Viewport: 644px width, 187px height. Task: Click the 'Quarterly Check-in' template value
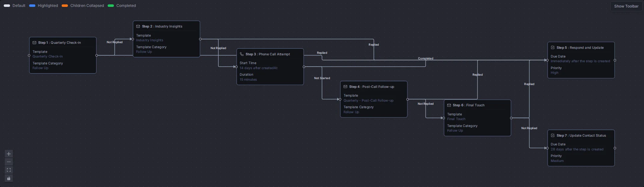coord(48,57)
